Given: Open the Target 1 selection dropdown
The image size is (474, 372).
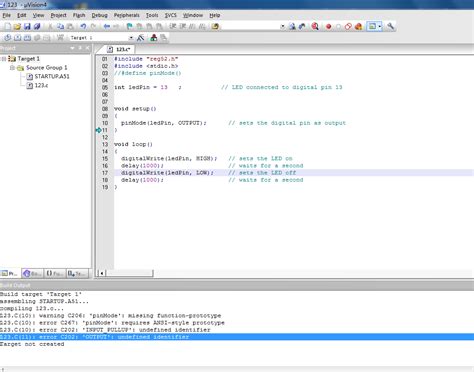Looking at the screenshot, I should click(x=131, y=38).
